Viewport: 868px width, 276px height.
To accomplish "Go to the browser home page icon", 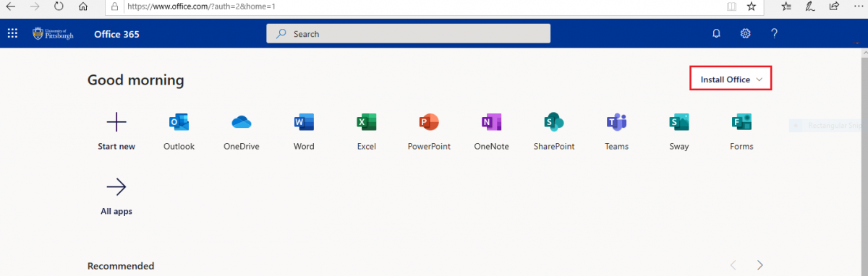I will (x=83, y=7).
